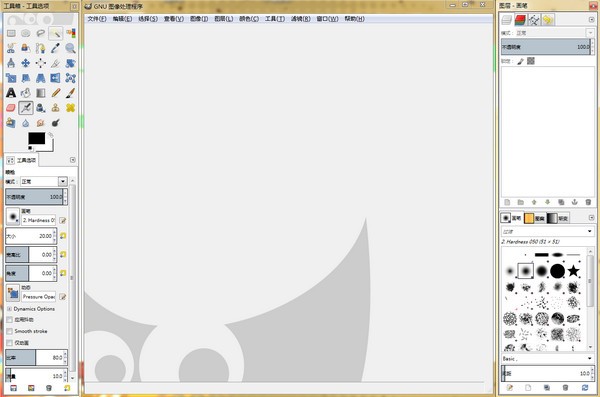Open layers panel 模式 mode dropdown

(556, 33)
